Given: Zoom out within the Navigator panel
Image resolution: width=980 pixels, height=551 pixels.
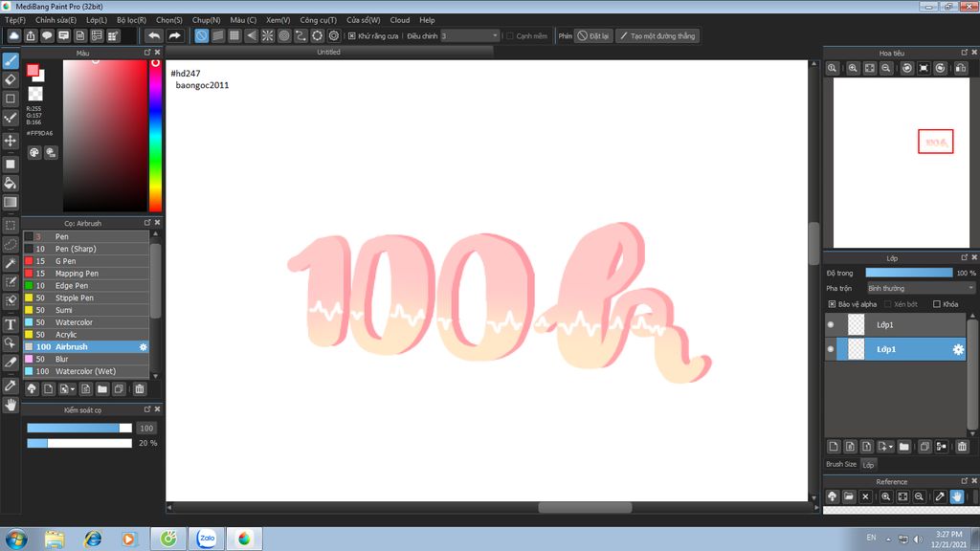Looking at the screenshot, I should coord(886,68).
